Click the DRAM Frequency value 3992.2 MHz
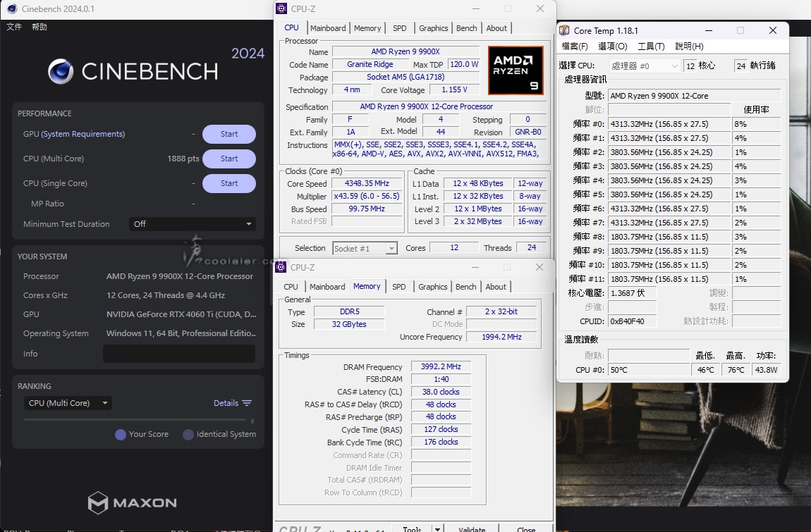 point(441,366)
